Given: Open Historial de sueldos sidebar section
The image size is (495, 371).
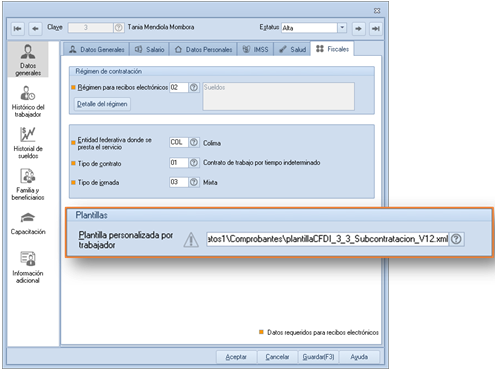Looking at the screenshot, I should click(28, 143).
